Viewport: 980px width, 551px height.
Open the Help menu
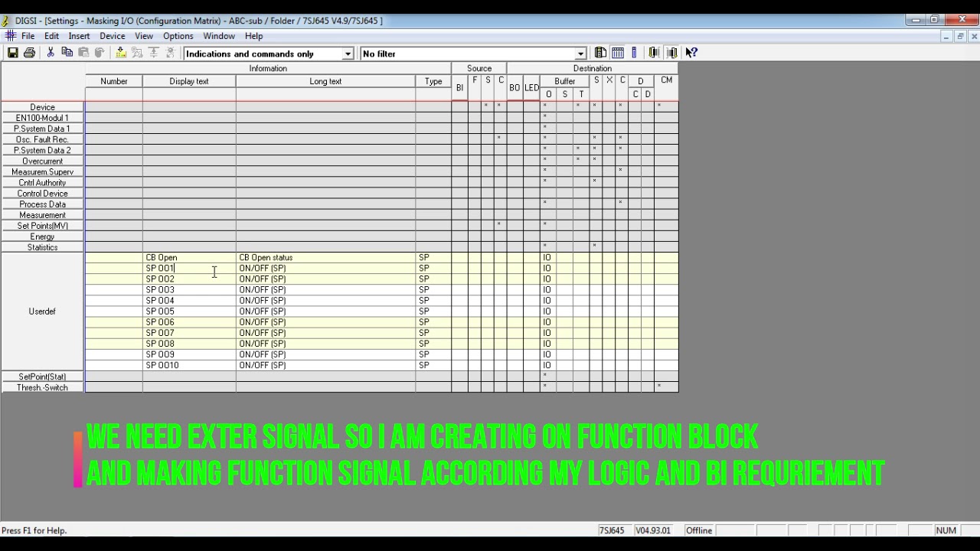click(x=253, y=36)
